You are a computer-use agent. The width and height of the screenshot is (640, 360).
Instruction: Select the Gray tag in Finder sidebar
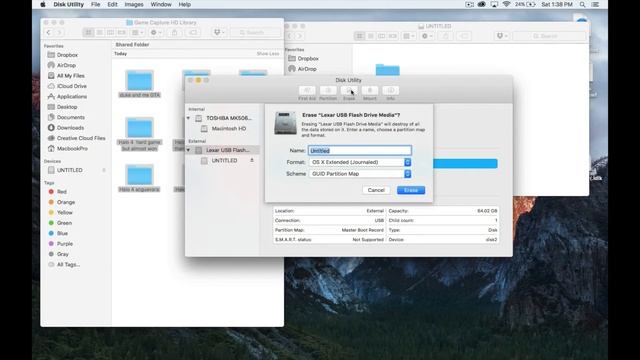(x=62, y=254)
